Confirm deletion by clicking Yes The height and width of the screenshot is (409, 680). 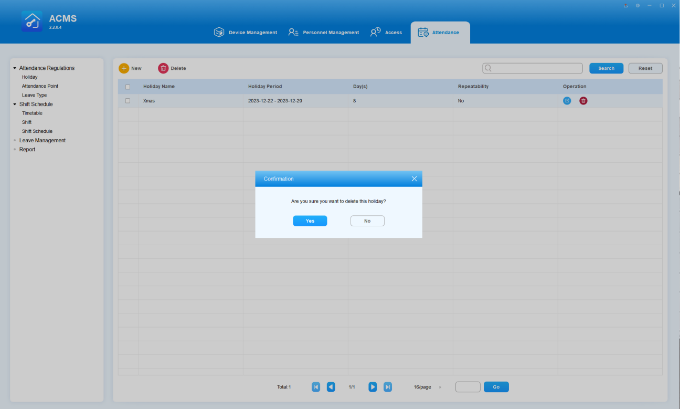310,220
